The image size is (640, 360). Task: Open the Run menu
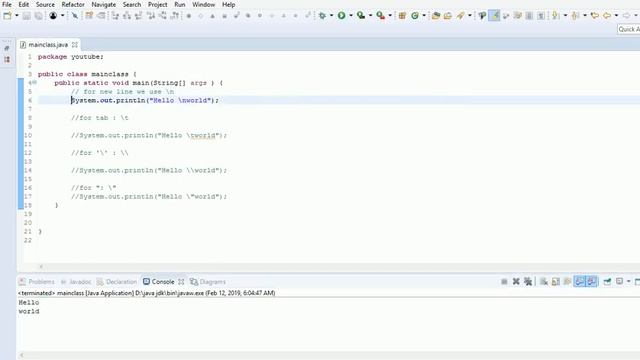coord(180,4)
